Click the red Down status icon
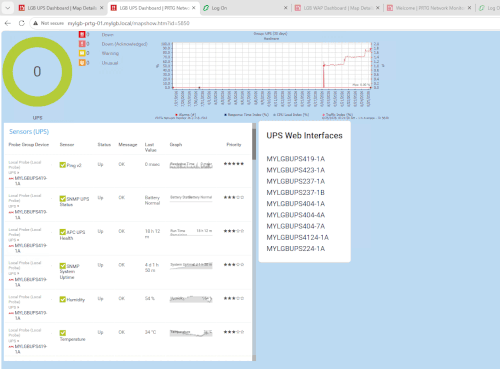Image resolution: width=500 pixels, height=369 pixels. click(x=82, y=34)
